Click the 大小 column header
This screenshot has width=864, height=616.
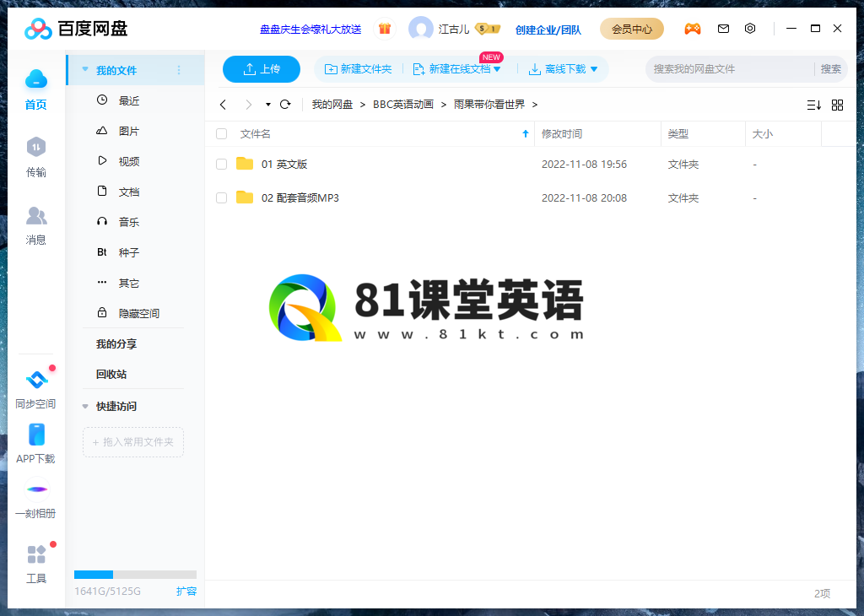[783, 134]
